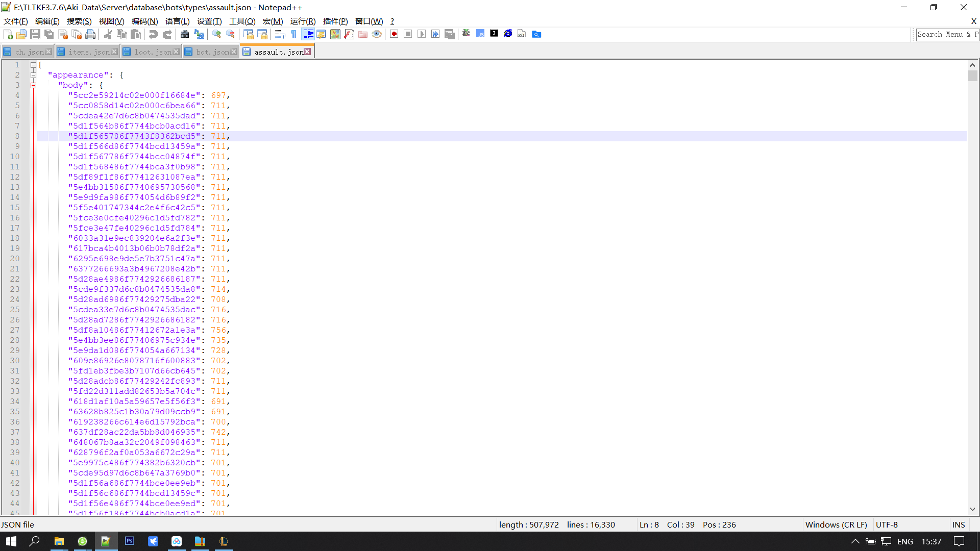
Task: Collapse the root brace fold on line 1
Action: (33, 65)
